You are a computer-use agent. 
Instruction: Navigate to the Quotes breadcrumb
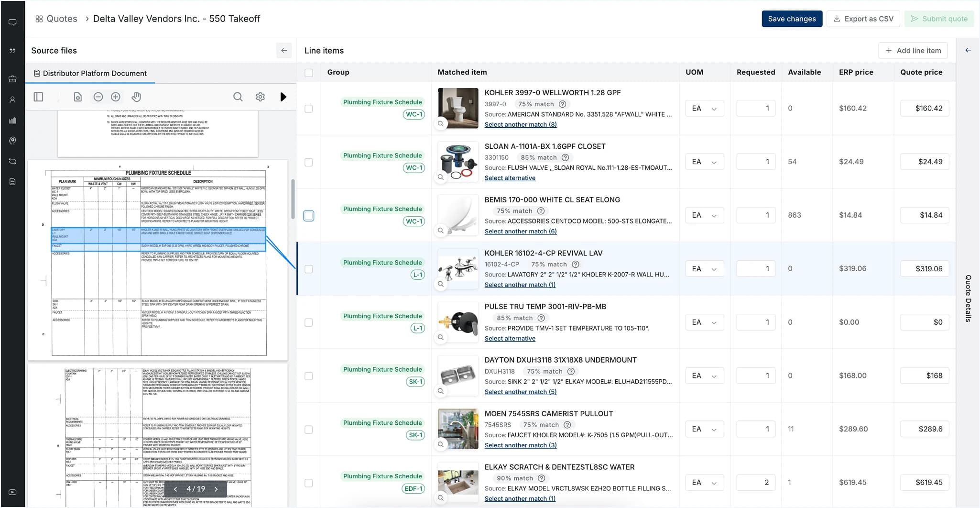pos(61,19)
